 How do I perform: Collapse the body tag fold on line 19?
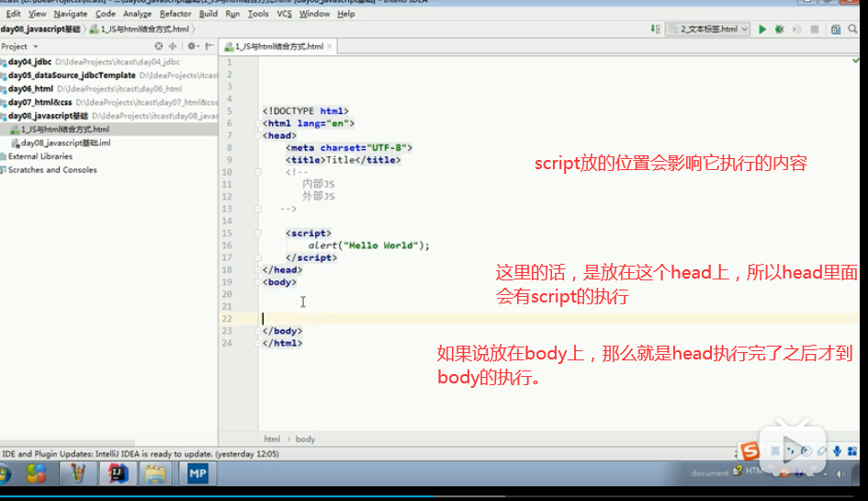[258, 282]
